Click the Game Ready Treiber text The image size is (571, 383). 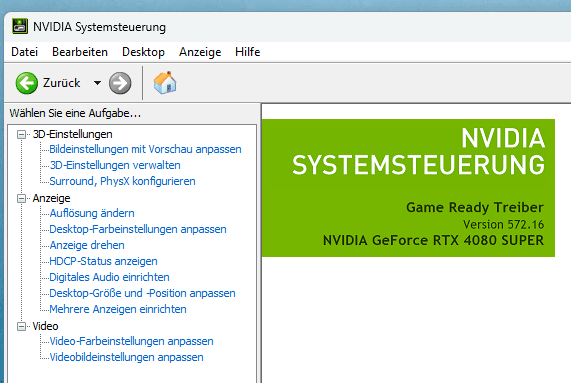475,208
